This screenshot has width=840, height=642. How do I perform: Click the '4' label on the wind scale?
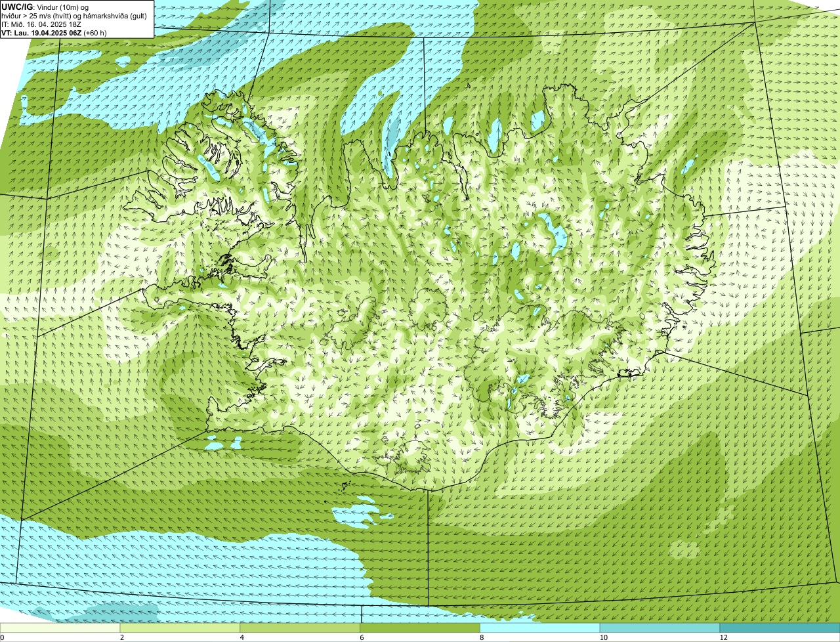click(242, 637)
